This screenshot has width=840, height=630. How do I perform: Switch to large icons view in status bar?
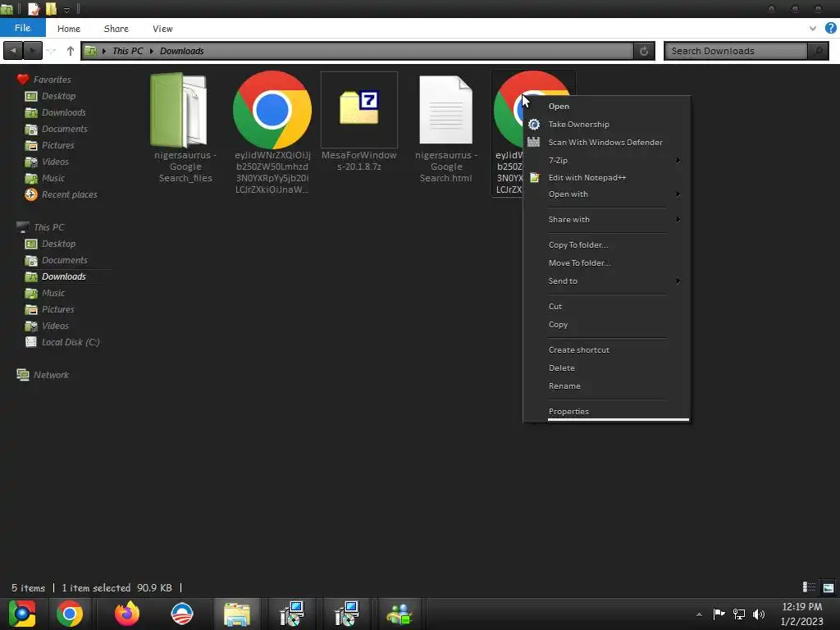click(x=829, y=587)
